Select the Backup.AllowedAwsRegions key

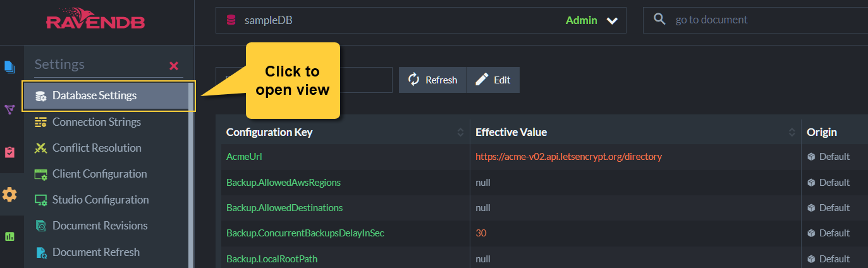[x=283, y=183]
